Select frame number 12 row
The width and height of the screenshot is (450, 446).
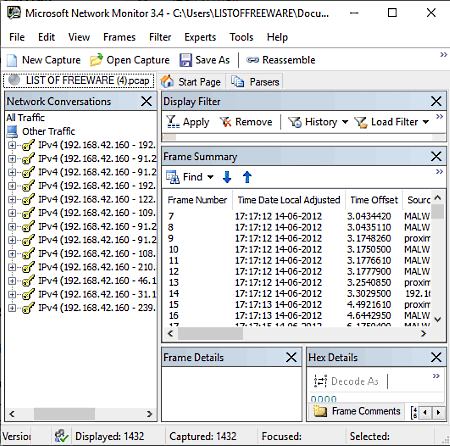point(297,271)
